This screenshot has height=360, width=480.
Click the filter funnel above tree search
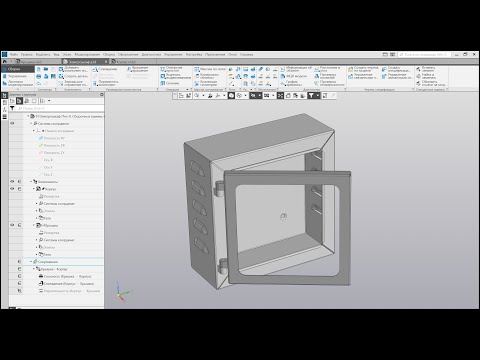12,108
